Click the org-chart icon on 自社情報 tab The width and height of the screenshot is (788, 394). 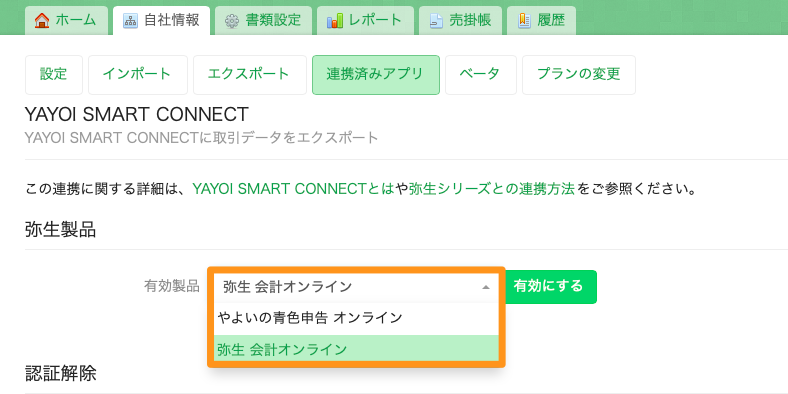click(130, 21)
